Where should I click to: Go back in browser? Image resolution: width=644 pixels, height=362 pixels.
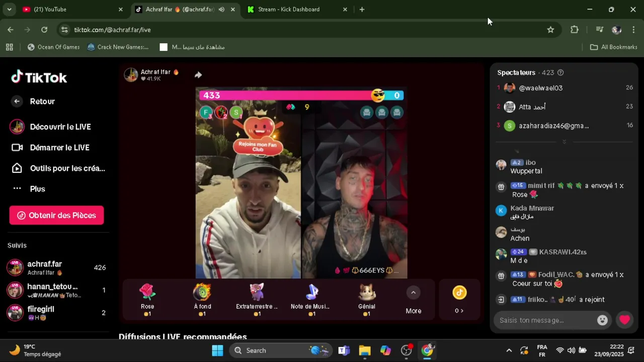[11, 30]
